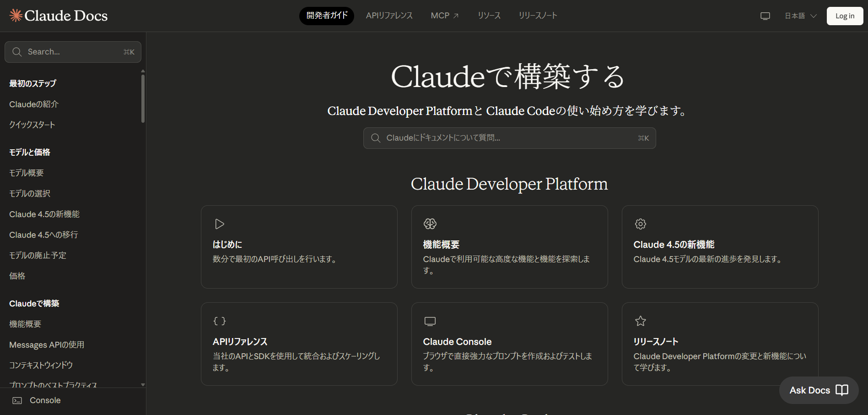Toggle the theme with the display icon
The height and width of the screenshot is (415, 868).
(765, 15)
